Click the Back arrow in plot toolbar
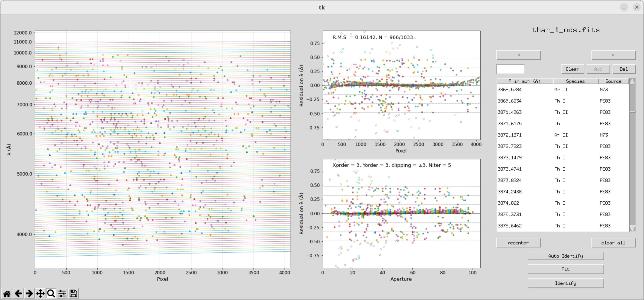 click(18, 293)
